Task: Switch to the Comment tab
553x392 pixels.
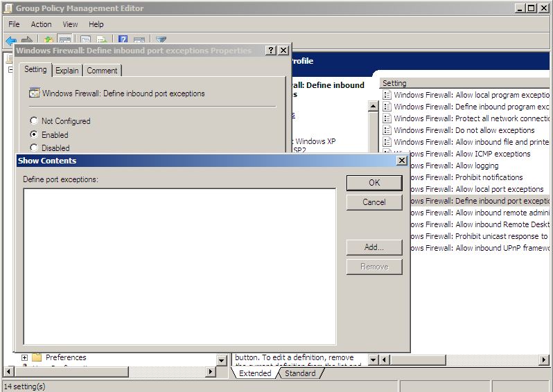Action: click(102, 71)
